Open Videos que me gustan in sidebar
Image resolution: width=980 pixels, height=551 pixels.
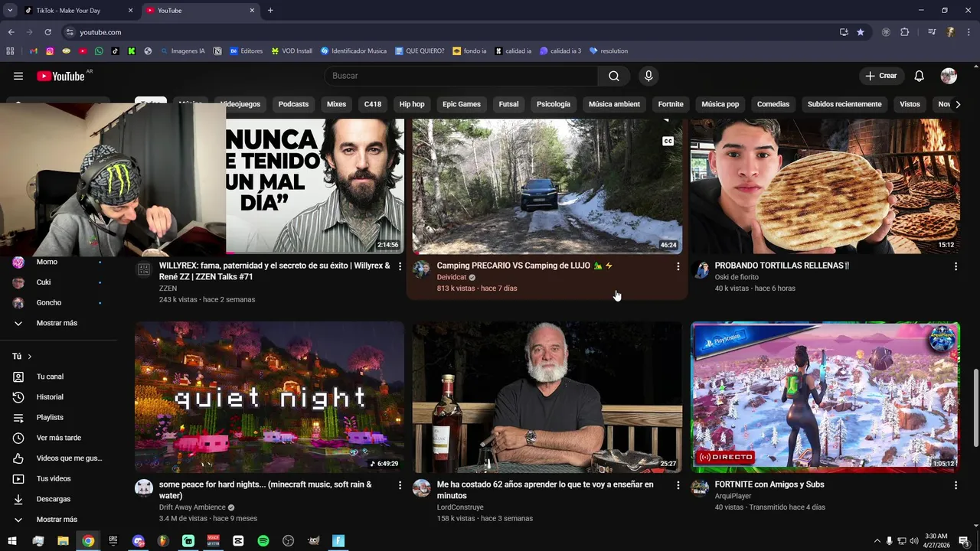tap(59, 458)
